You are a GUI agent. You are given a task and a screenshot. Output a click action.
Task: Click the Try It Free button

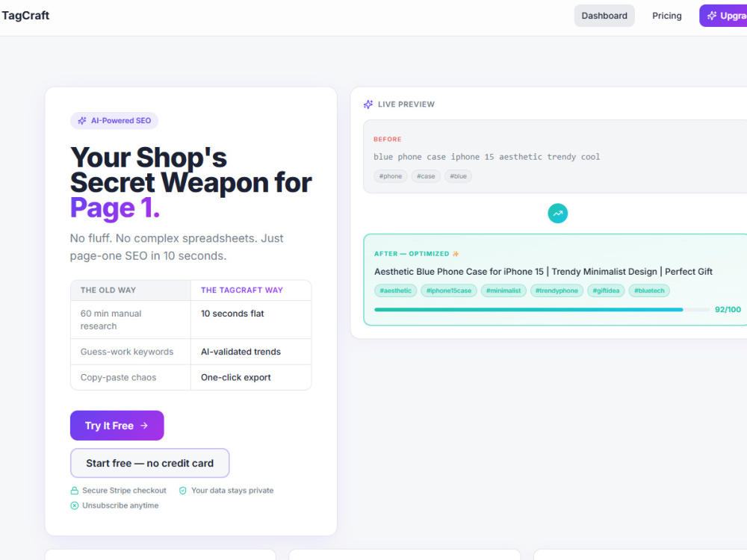click(117, 426)
